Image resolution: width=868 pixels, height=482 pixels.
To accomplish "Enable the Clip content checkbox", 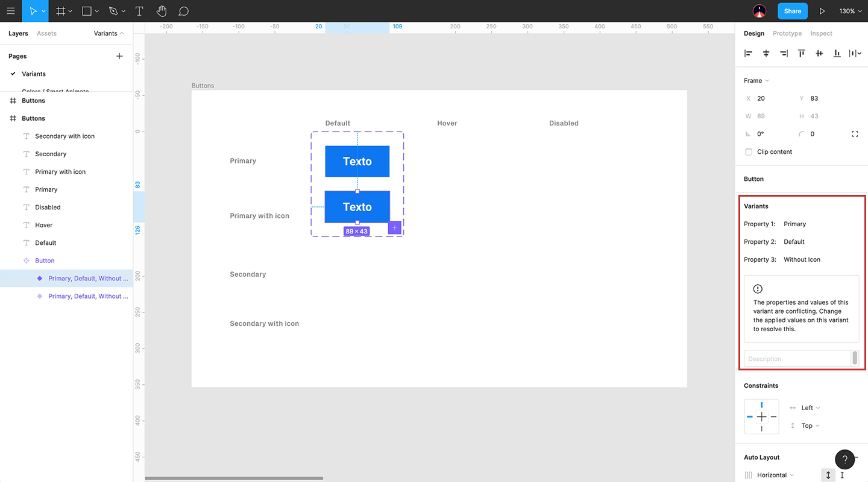I will (749, 152).
